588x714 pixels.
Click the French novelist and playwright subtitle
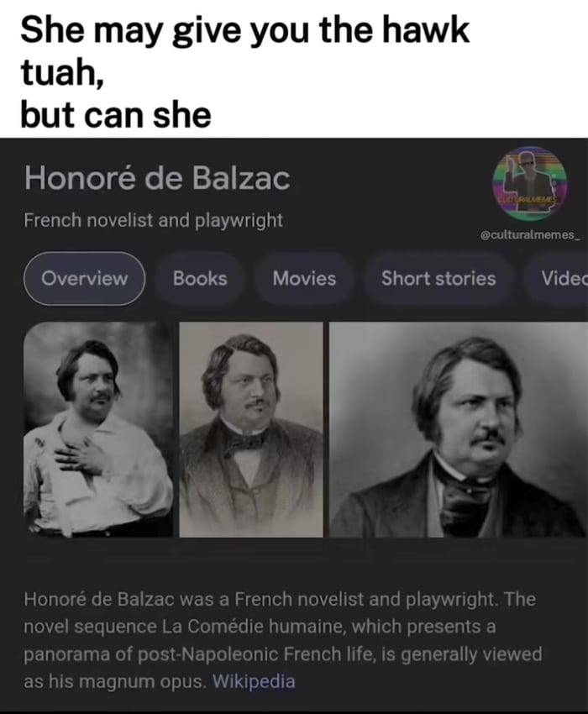[x=154, y=220]
